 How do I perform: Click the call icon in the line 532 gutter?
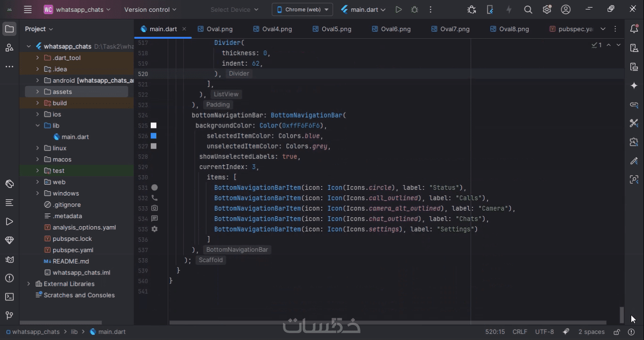(x=154, y=198)
